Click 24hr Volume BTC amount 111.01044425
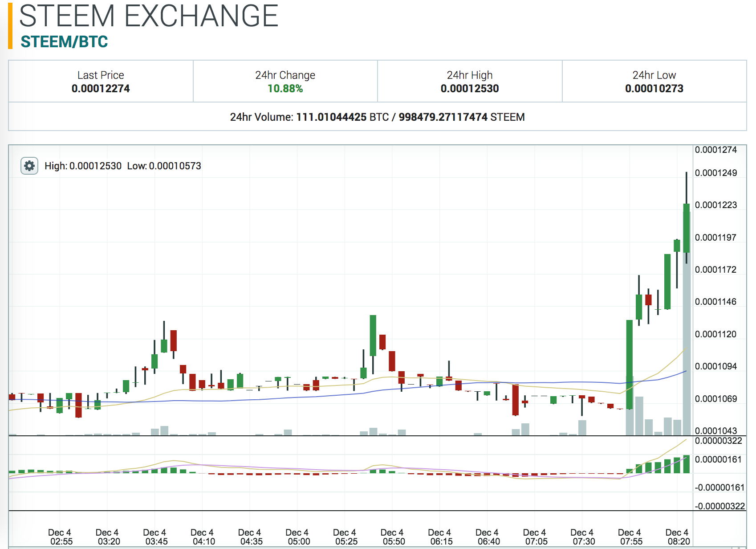The width and height of the screenshot is (756, 549). click(331, 117)
